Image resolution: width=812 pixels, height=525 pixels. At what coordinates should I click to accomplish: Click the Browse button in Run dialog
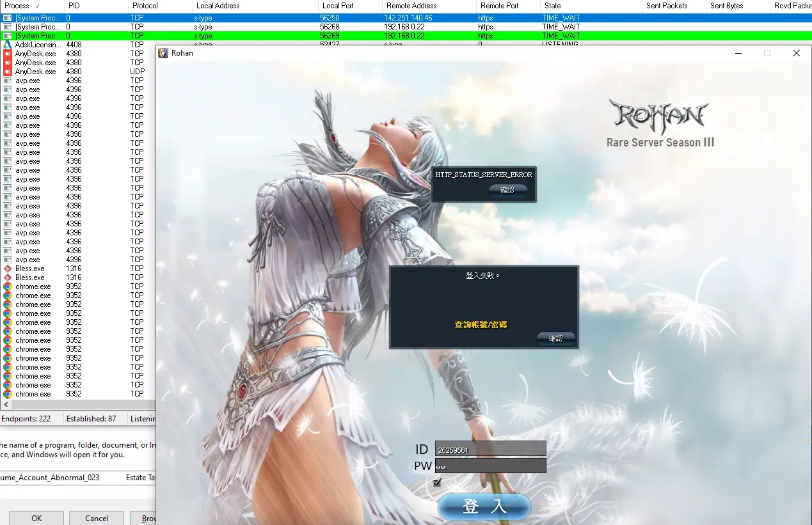(x=143, y=518)
